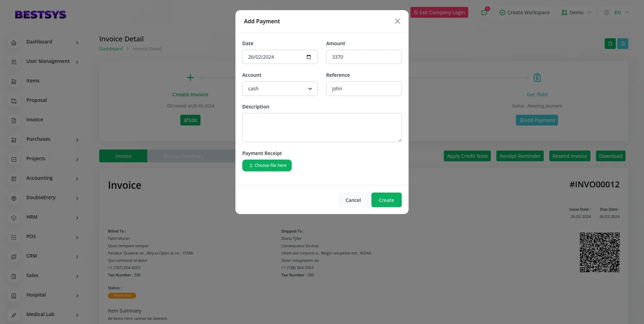Open the Proposal menu item
This screenshot has width=644, height=324.
(37, 100)
